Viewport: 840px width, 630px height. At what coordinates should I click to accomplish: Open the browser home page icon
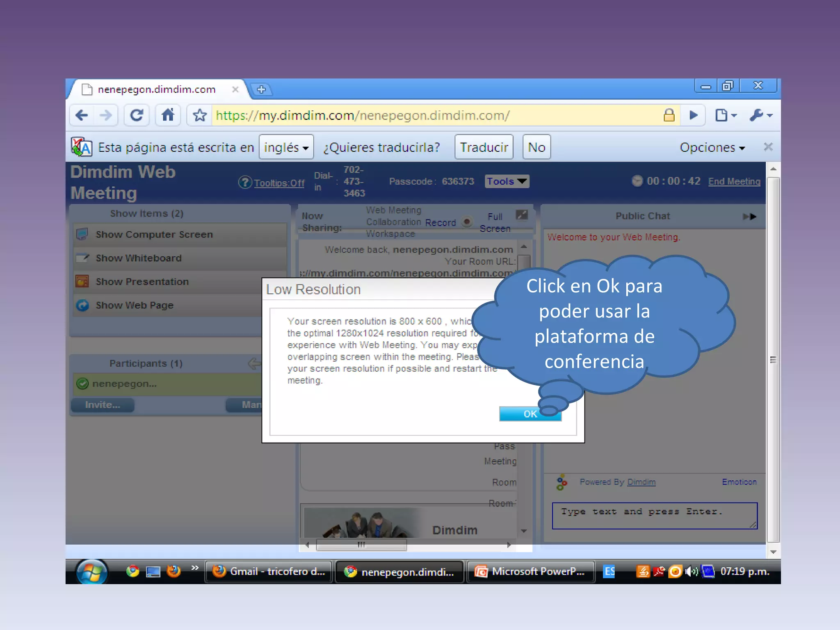click(168, 115)
